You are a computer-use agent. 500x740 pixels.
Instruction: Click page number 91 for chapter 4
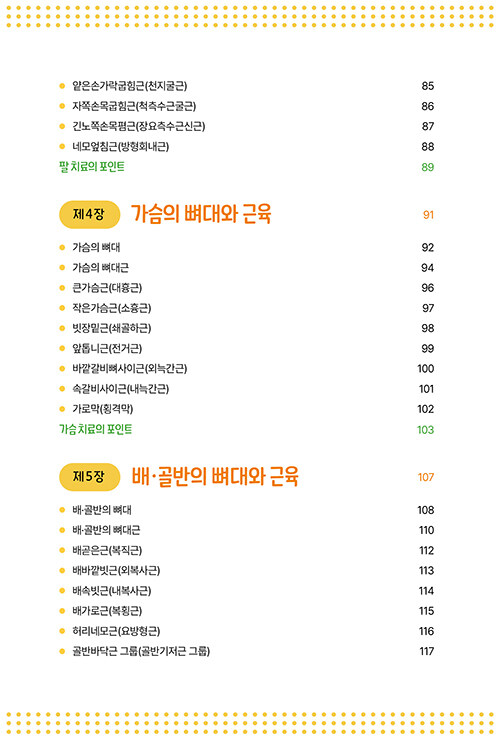point(428,215)
